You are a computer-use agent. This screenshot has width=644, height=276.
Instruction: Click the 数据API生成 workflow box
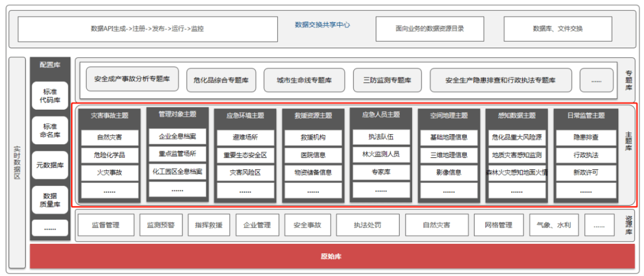coord(147,29)
